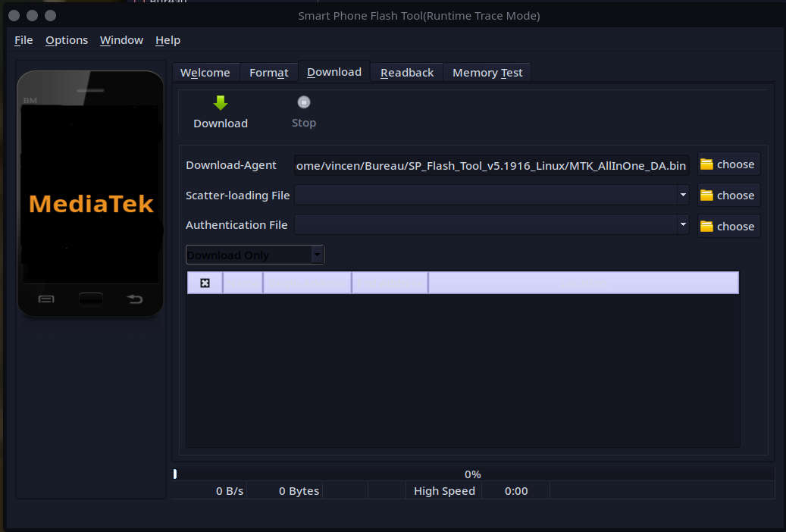Viewport: 786px width, 532px height.
Task: Expand the Scatter-loading File dropdown list
Action: click(x=683, y=195)
